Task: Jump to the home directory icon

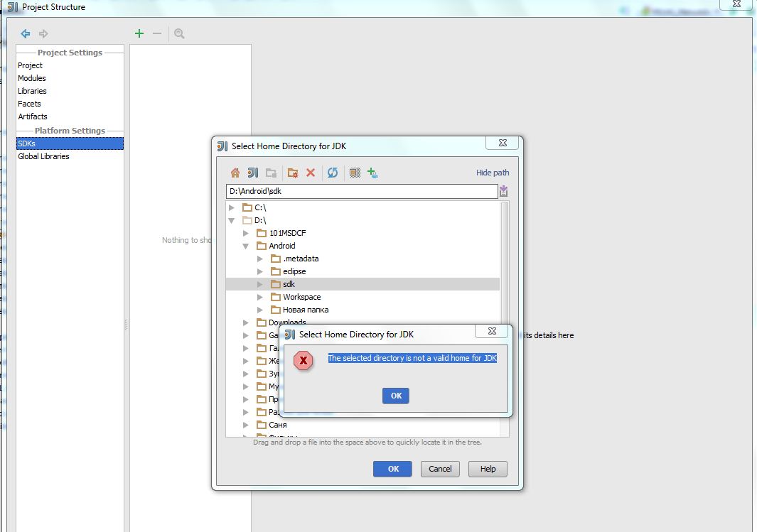Action: click(x=235, y=173)
